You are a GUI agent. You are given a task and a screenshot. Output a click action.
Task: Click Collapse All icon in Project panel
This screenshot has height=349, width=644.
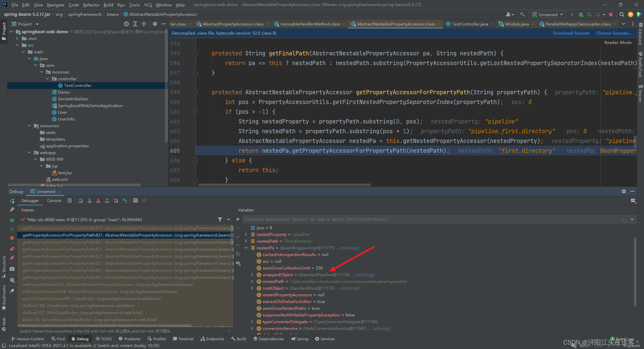[x=144, y=24]
